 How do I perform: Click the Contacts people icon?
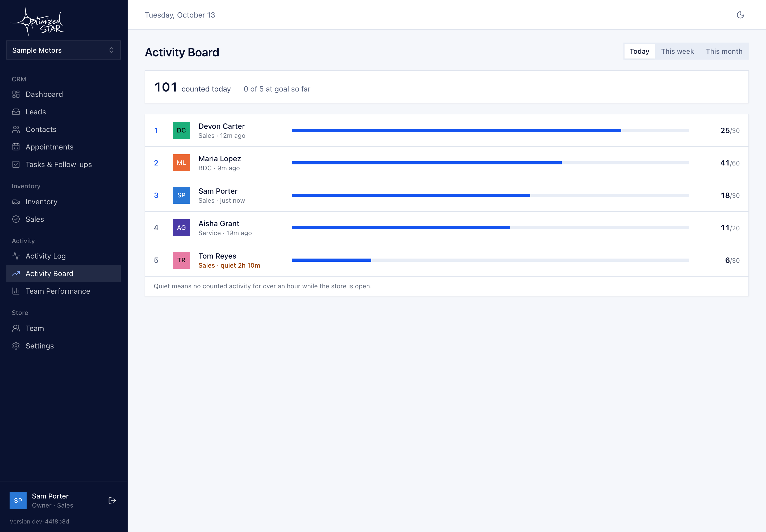pyautogui.click(x=16, y=129)
